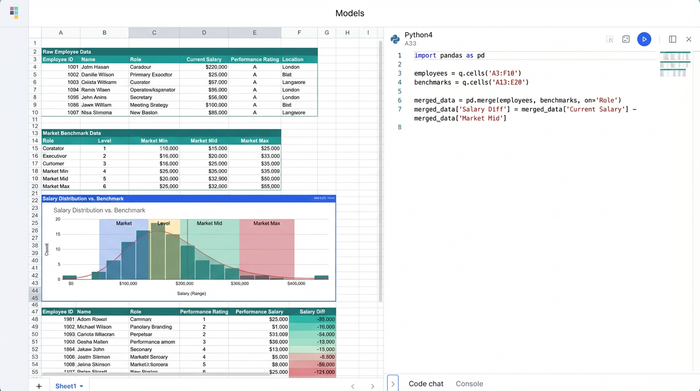This screenshot has width=700, height=391.
Task: Switch to the Code chat tab
Action: point(426,384)
